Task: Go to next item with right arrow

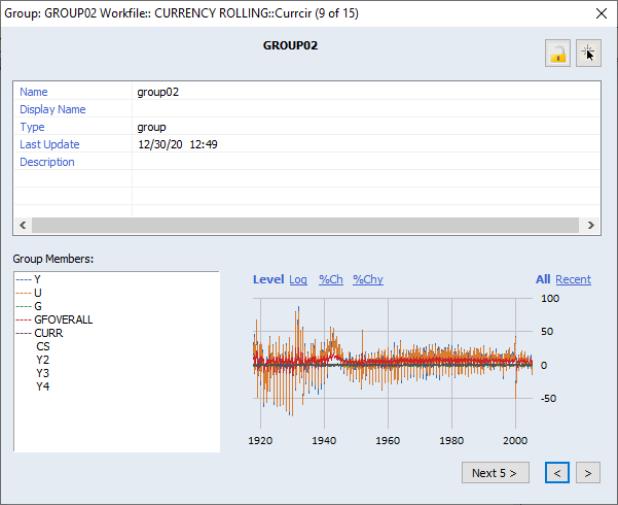Action: (589, 473)
